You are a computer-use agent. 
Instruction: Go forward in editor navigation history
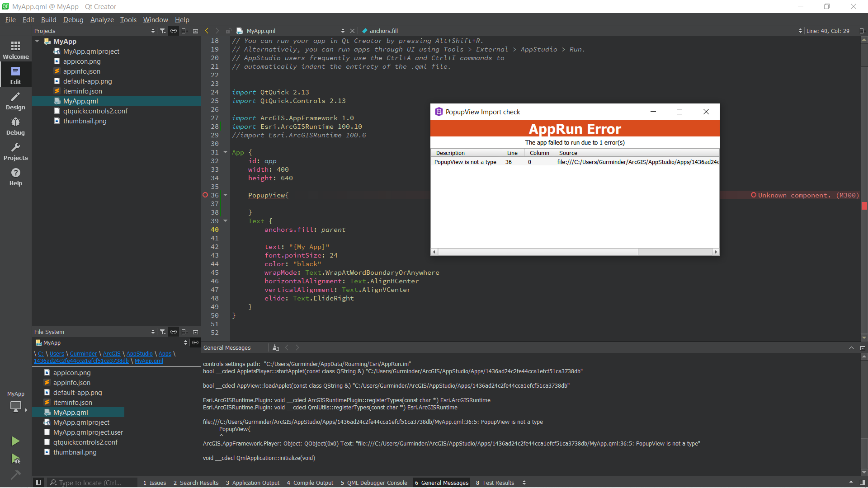pyautogui.click(x=217, y=31)
